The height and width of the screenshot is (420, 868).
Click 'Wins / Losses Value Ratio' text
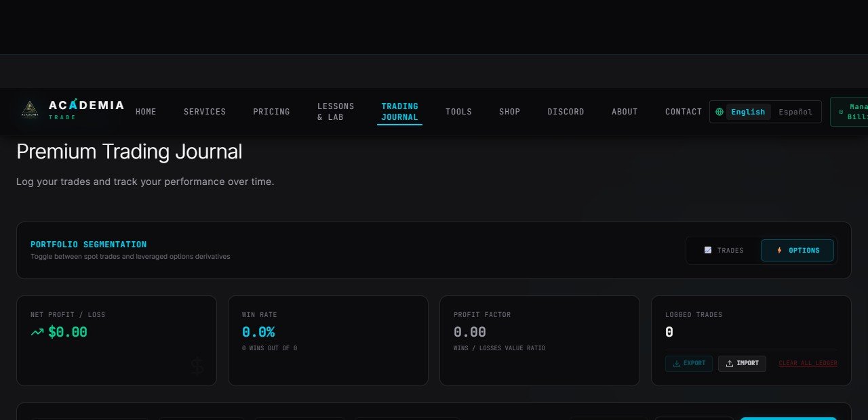tap(499, 348)
